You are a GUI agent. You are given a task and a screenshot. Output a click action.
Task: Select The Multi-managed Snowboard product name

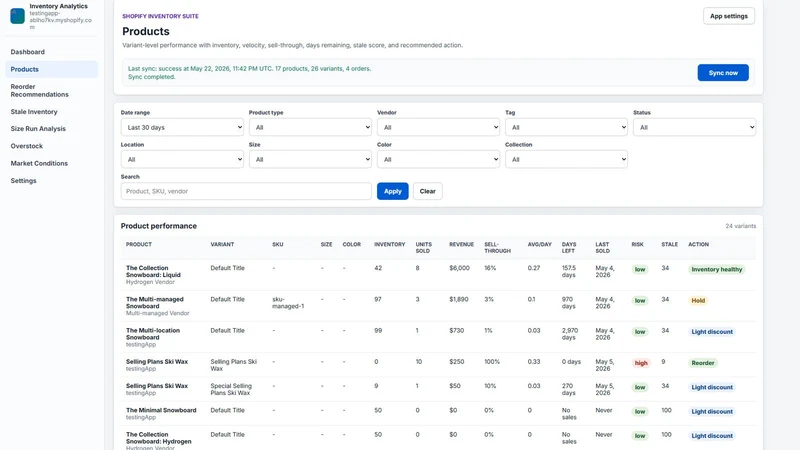155,303
